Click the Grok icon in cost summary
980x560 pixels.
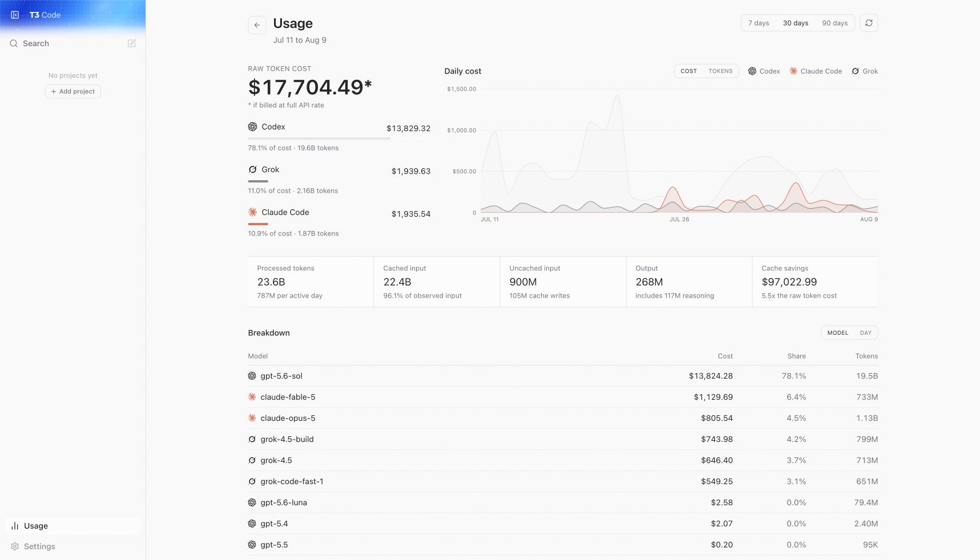tap(252, 169)
